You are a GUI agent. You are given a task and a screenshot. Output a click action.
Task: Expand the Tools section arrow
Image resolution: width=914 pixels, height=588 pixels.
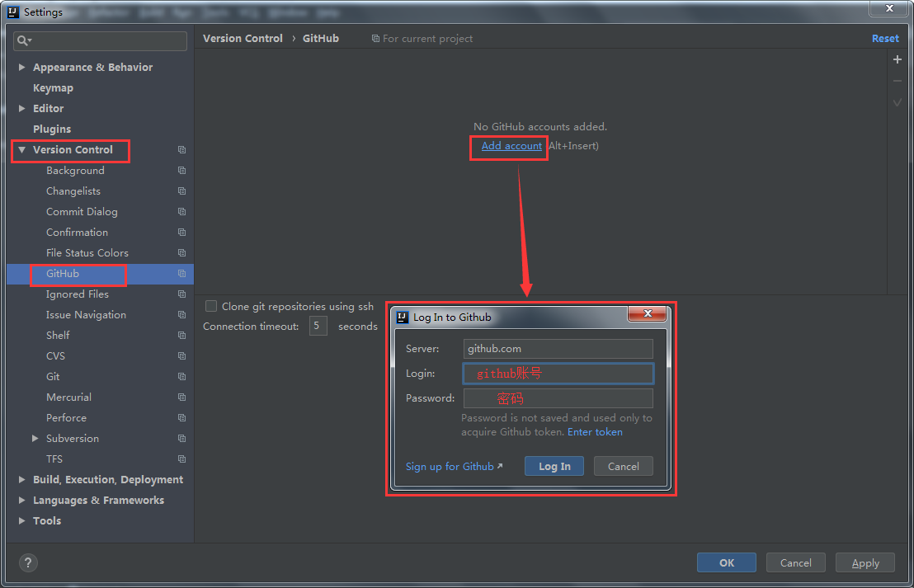coord(21,521)
